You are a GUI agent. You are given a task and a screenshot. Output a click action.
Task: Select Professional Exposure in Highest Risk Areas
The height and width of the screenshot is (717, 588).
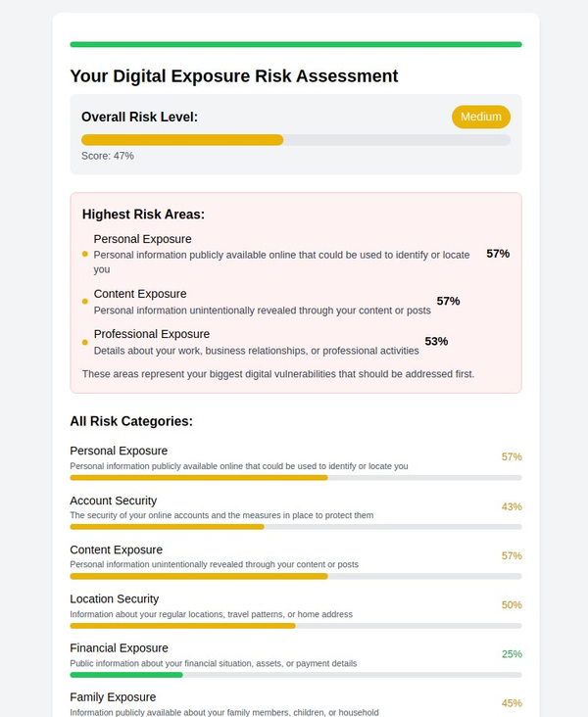coord(152,334)
